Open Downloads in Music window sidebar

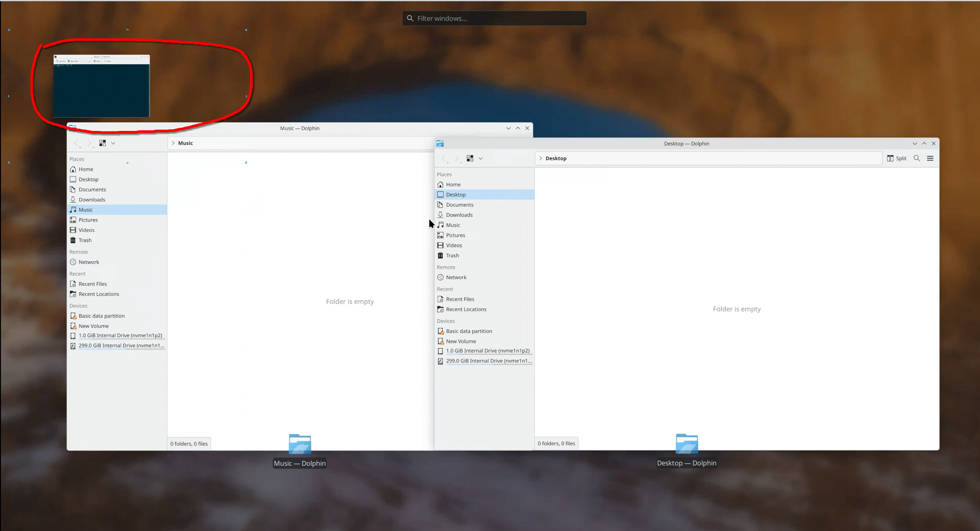point(92,200)
